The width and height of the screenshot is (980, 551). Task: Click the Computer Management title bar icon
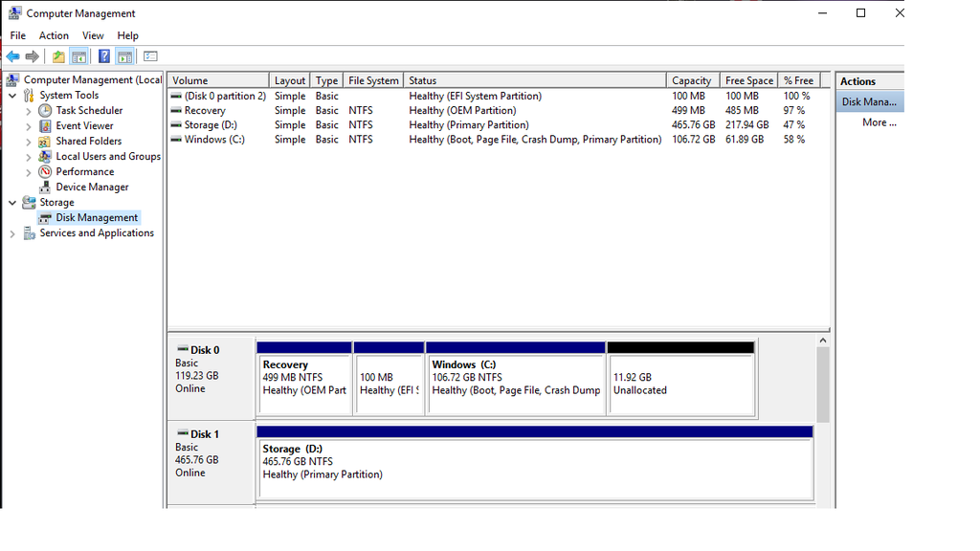pos(14,13)
